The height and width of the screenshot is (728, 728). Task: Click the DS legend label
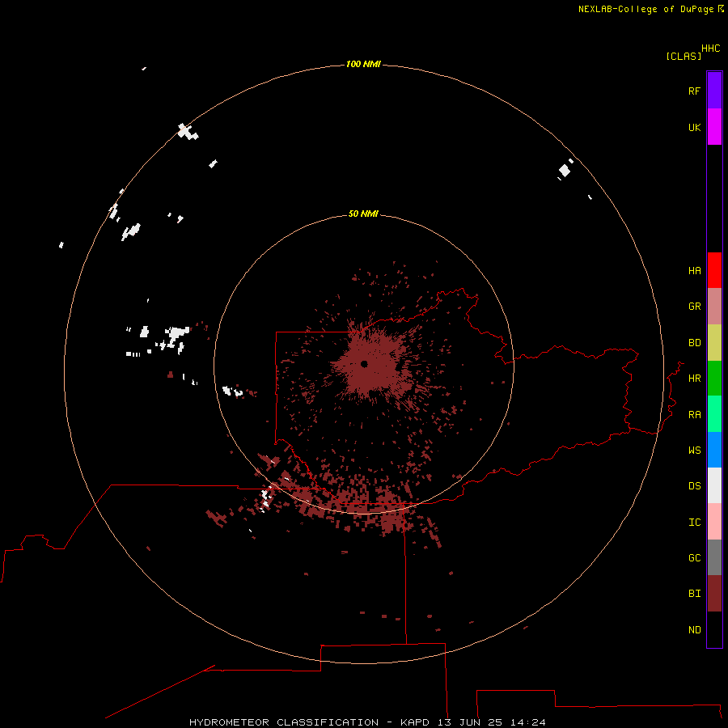point(695,486)
